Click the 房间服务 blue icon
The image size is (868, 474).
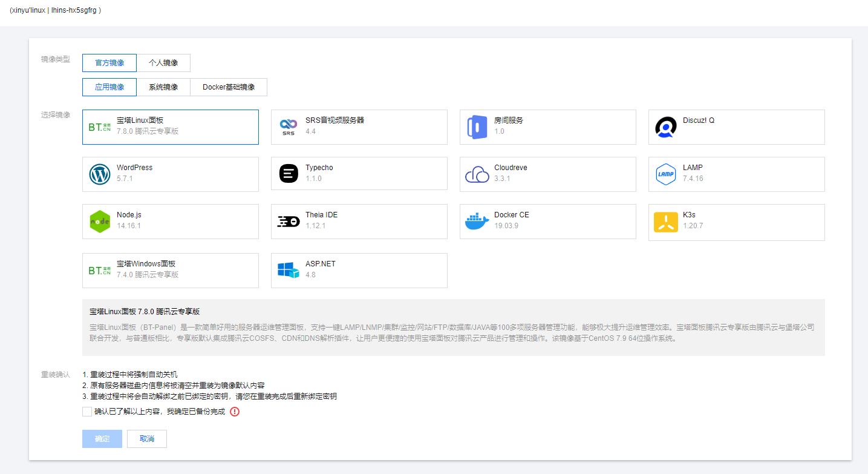pos(477,127)
